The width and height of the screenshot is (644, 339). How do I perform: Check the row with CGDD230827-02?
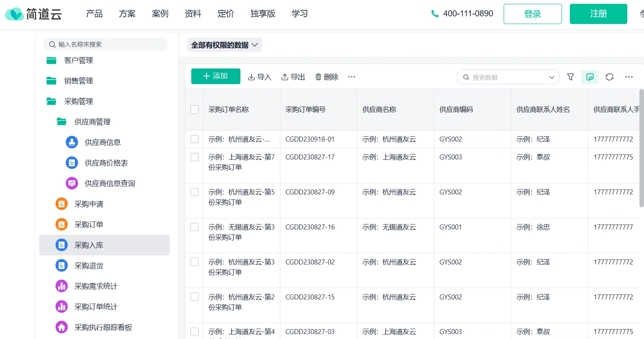point(194,262)
